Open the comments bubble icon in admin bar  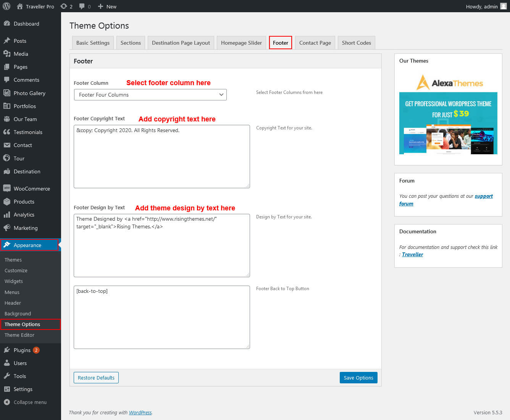tap(82, 6)
